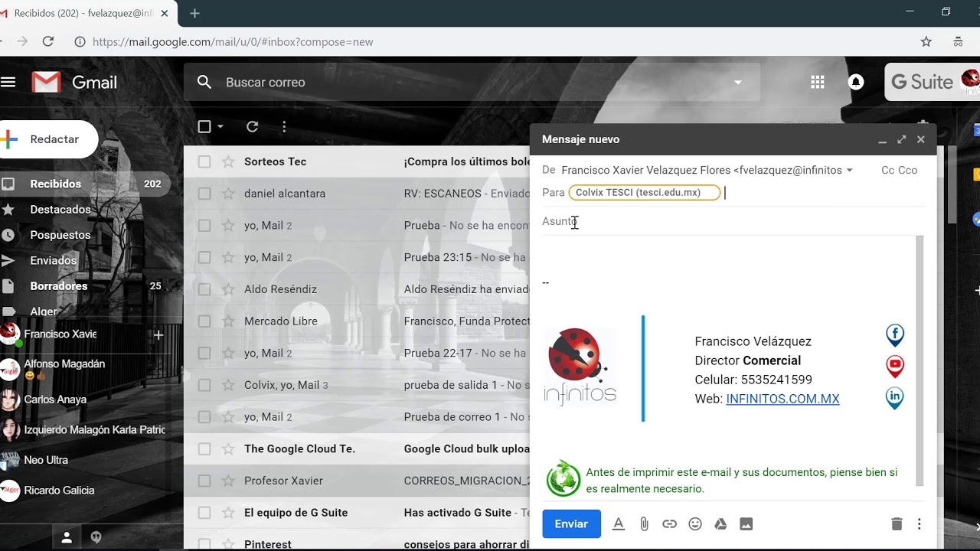This screenshot has width=980, height=551.
Task: Open the Borradores folder
Action: 58,286
